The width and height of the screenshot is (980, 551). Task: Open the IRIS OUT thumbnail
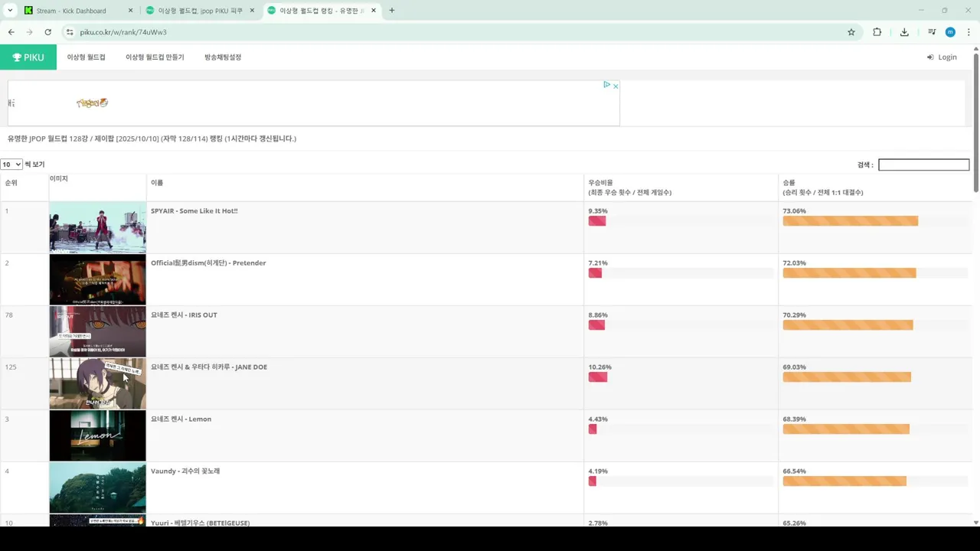tap(97, 331)
